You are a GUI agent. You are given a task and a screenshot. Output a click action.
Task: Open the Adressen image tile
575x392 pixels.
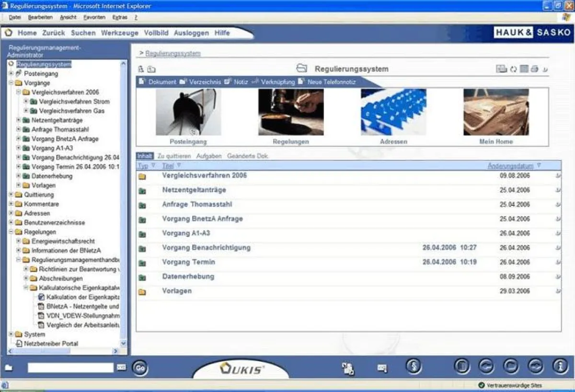[393, 112]
